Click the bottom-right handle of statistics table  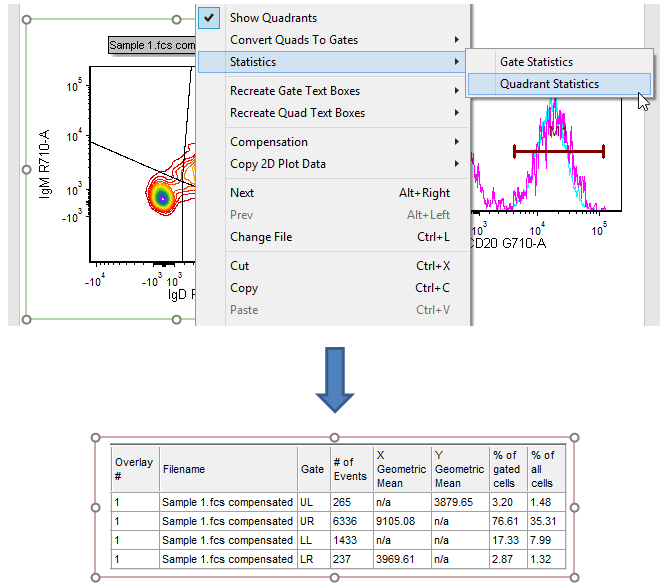[x=574, y=577]
